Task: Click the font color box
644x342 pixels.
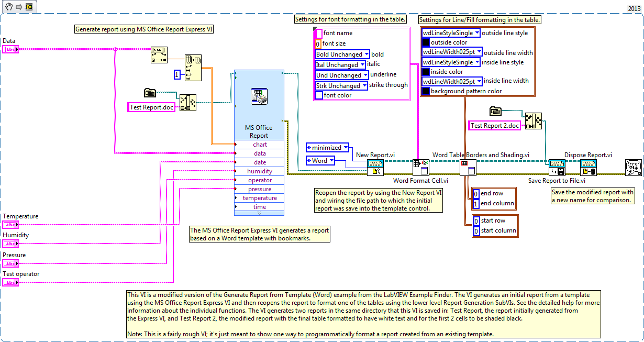Action: click(x=318, y=95)
